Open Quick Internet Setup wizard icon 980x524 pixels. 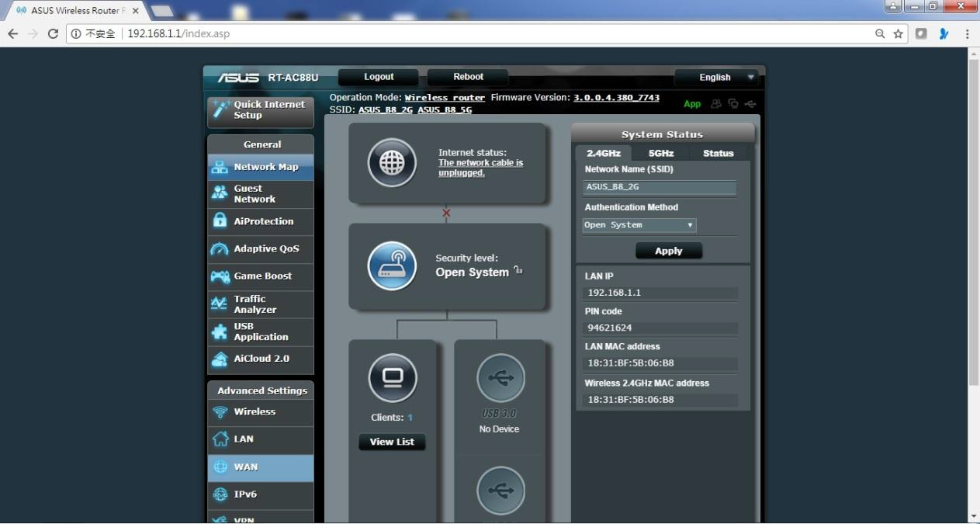(221, 109)
